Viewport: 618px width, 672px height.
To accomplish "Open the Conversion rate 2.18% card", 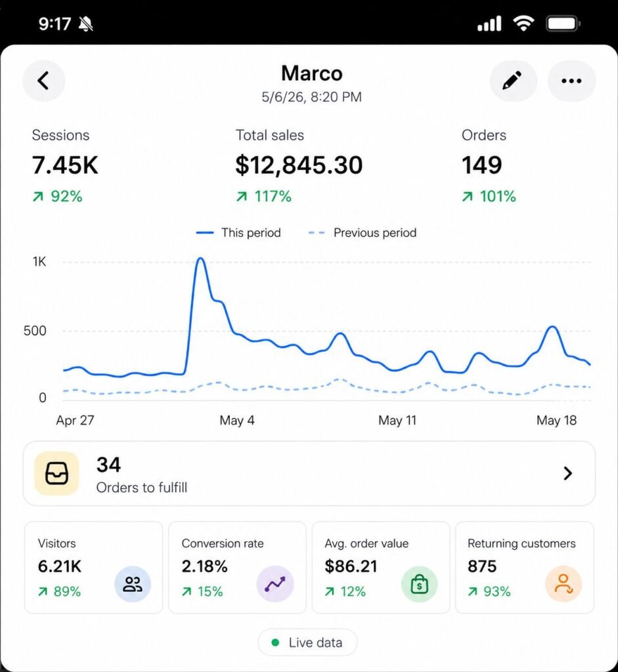I will coord(237,568).
